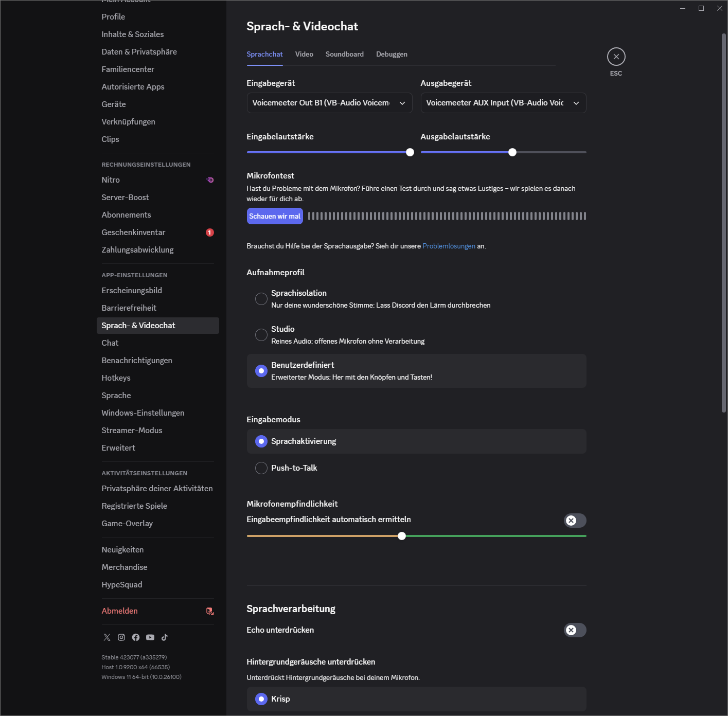The width and height of the screenshot is (728, 716).
Task: Switch to the Video tab
Action: 304,55
